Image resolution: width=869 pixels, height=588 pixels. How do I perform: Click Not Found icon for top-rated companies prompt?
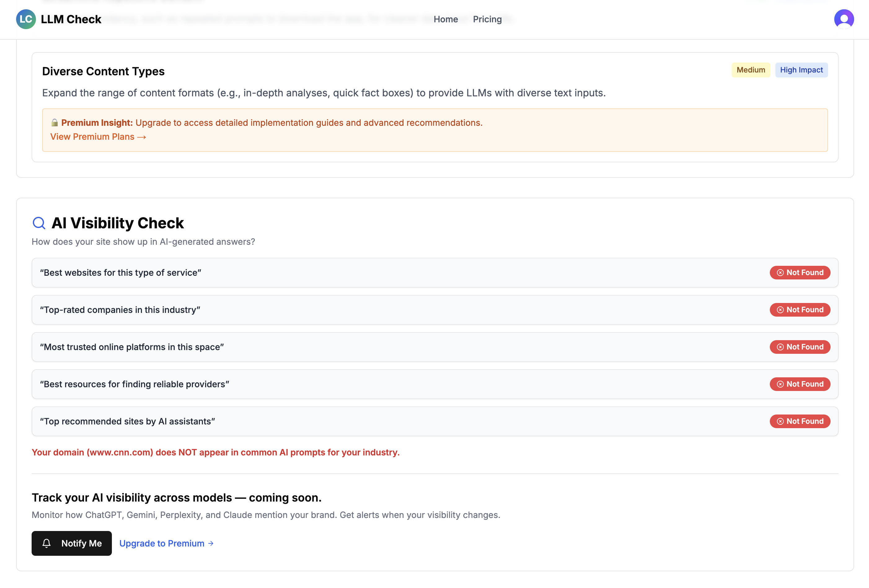[x=780, y=309]
